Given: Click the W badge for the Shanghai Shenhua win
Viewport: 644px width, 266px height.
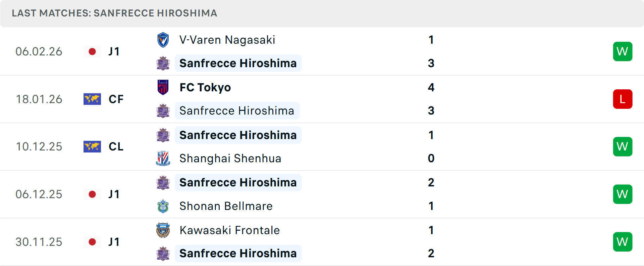Looking at the screenshot, I should click(623, 146).
